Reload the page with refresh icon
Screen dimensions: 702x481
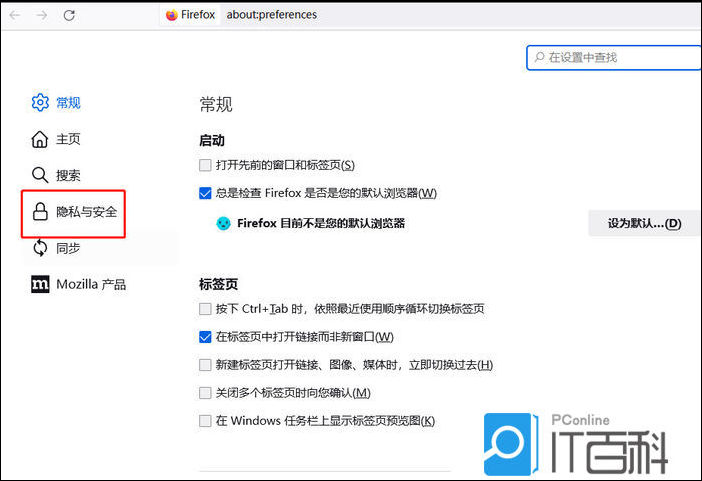[x=69, y=15]
